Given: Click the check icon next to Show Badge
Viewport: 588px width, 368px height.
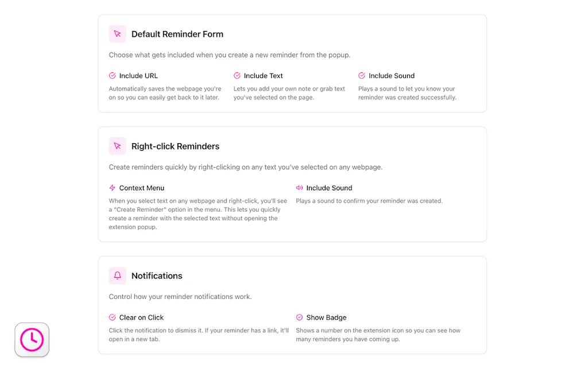Looking at the screenshot, I should (299, 317).
